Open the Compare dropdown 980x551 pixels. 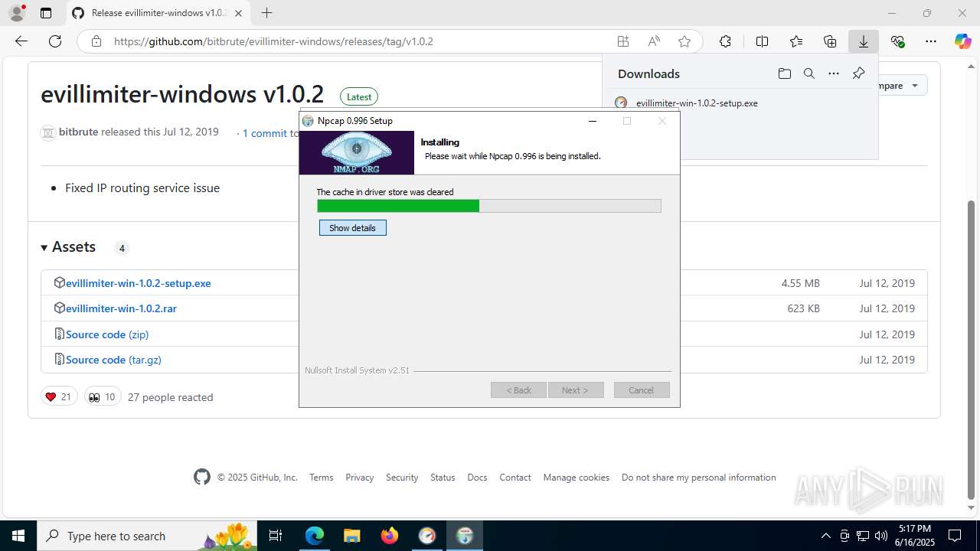point(900,86)
